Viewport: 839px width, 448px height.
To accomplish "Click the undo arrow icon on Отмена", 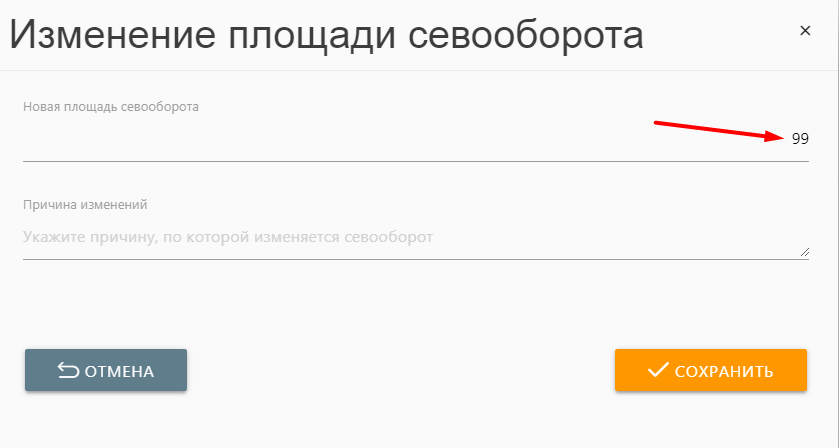I will (x=68, y=371).
